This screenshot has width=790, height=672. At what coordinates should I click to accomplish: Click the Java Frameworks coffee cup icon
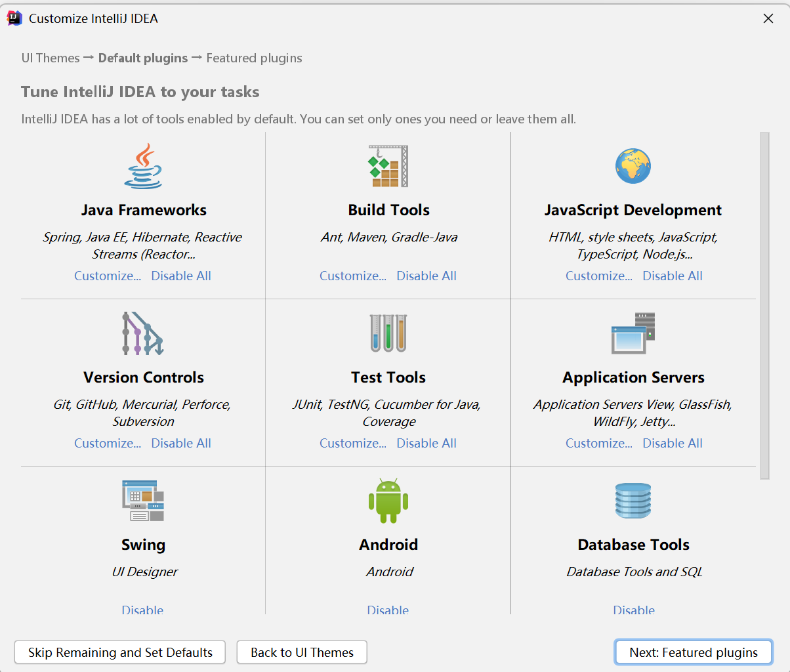pyautogui.click(x=143, y=167)
